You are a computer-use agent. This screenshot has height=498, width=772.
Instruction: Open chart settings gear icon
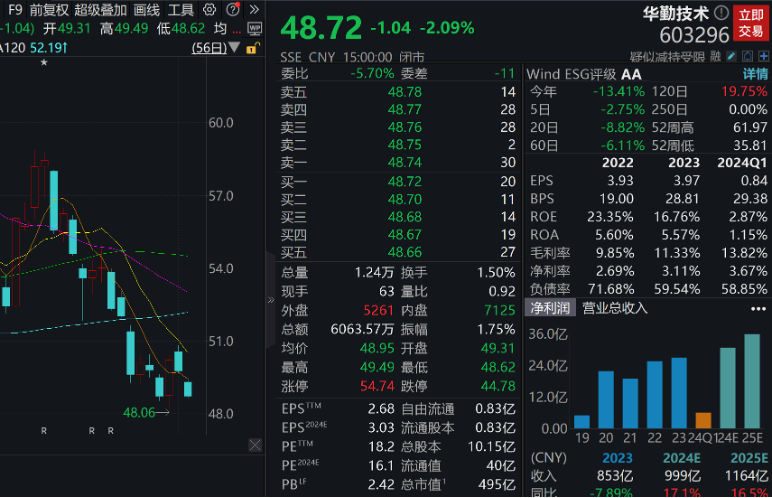click(210, 9)
